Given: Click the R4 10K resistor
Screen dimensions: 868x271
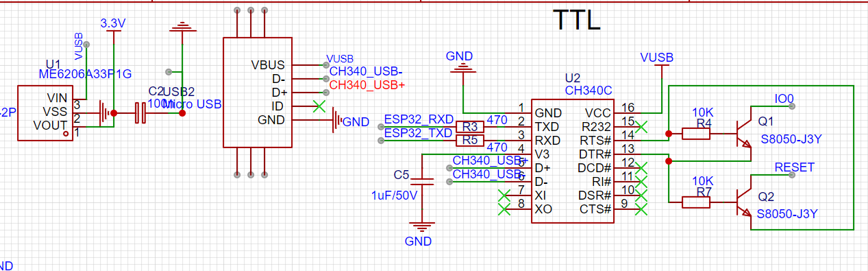Looking at the screenshot, I should pos(696,134).
